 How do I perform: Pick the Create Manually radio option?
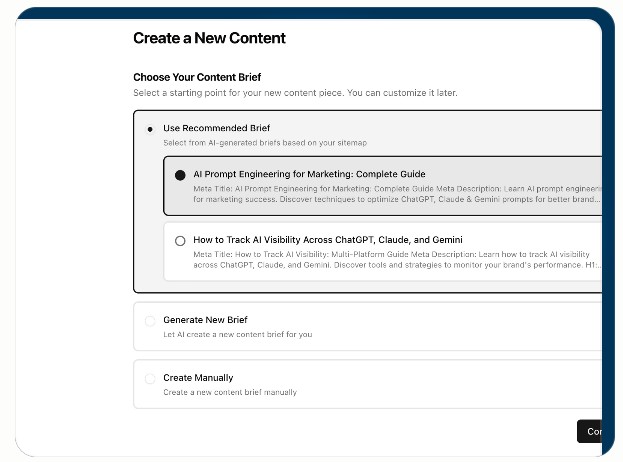point(150,379)
